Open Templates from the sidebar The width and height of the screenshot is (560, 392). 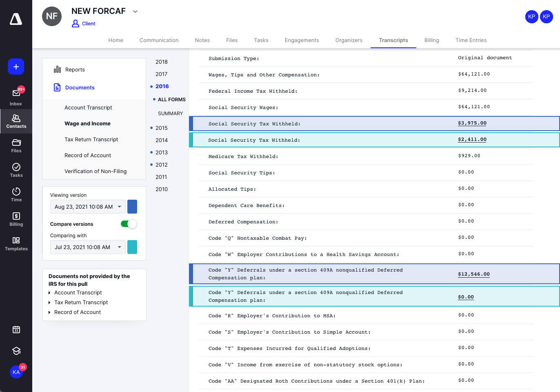16,243
